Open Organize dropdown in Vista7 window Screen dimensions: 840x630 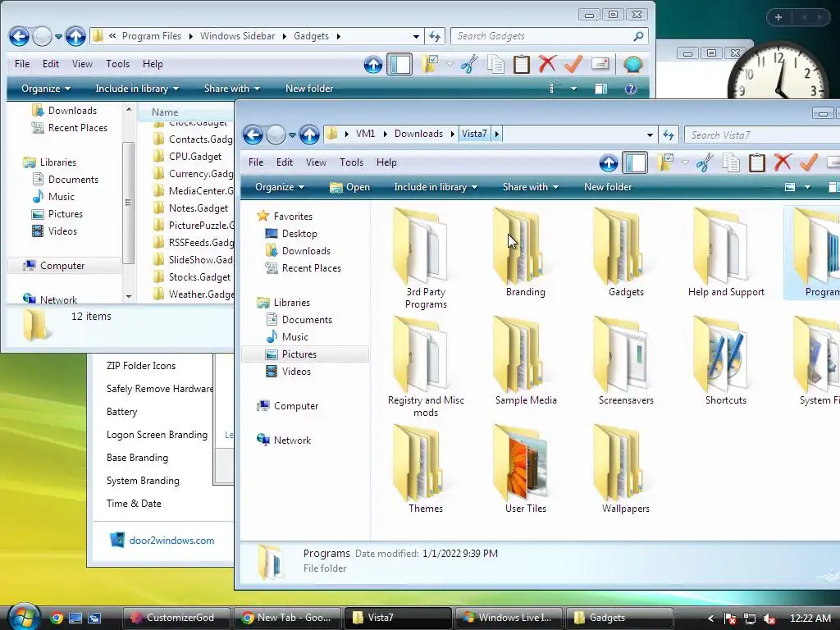(280, 187)
